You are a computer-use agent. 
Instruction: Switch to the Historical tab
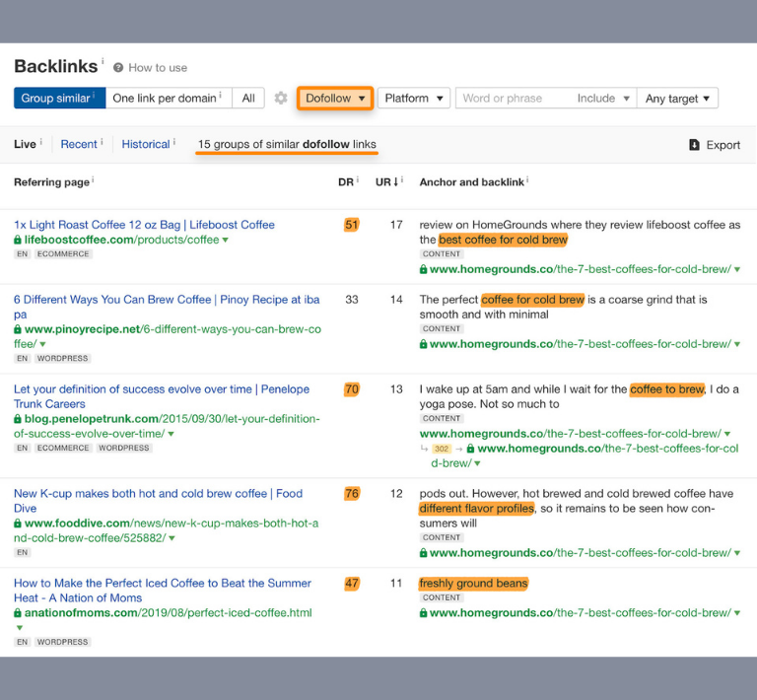pyautogui.click(x=146, y=145)
